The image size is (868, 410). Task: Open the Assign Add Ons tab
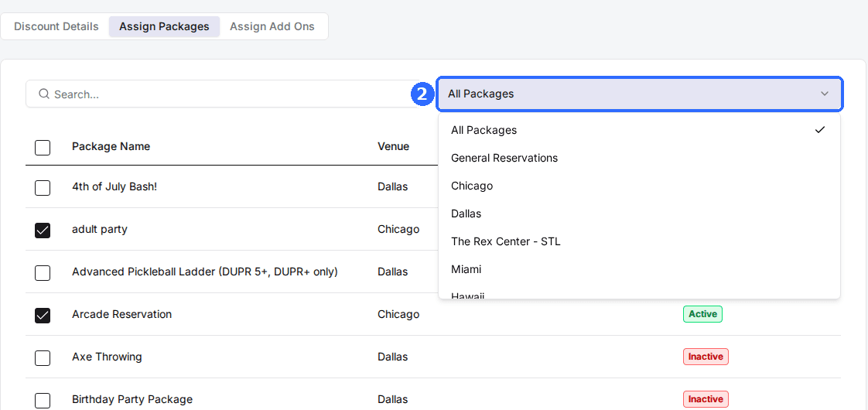pyautogui.click(x=272, y=26)
